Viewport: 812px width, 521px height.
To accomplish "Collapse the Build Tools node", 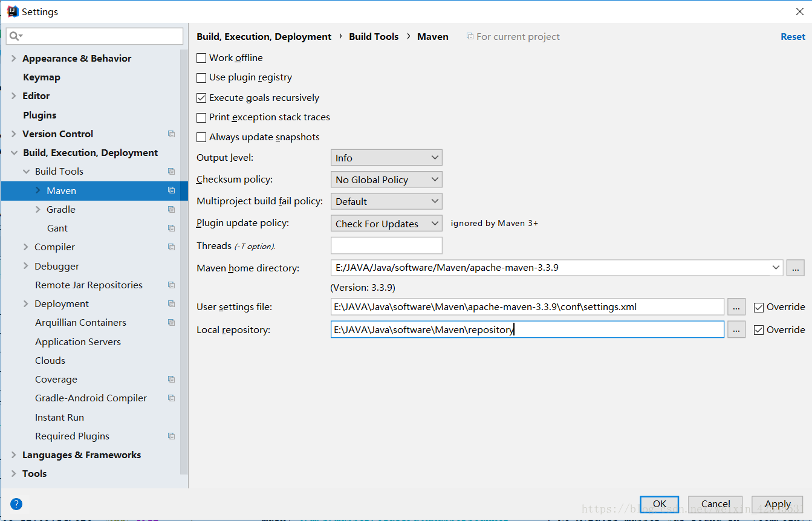I will click(x=26, y=172).
